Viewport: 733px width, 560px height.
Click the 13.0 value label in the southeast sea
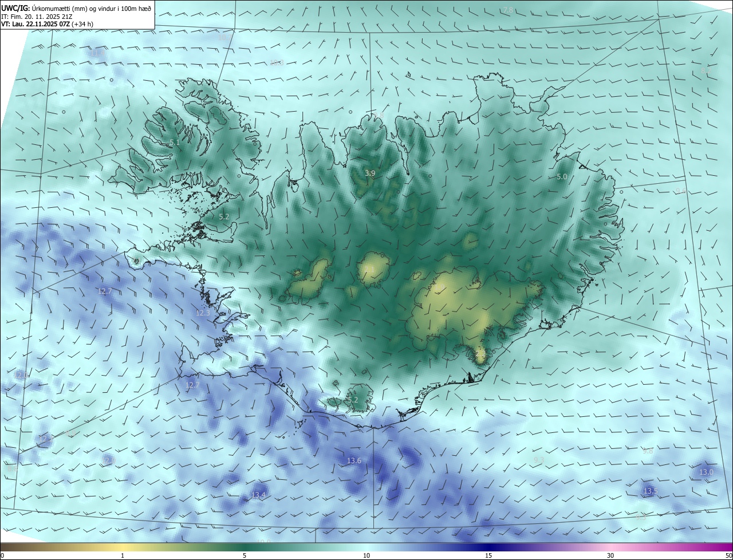point(706,472)
